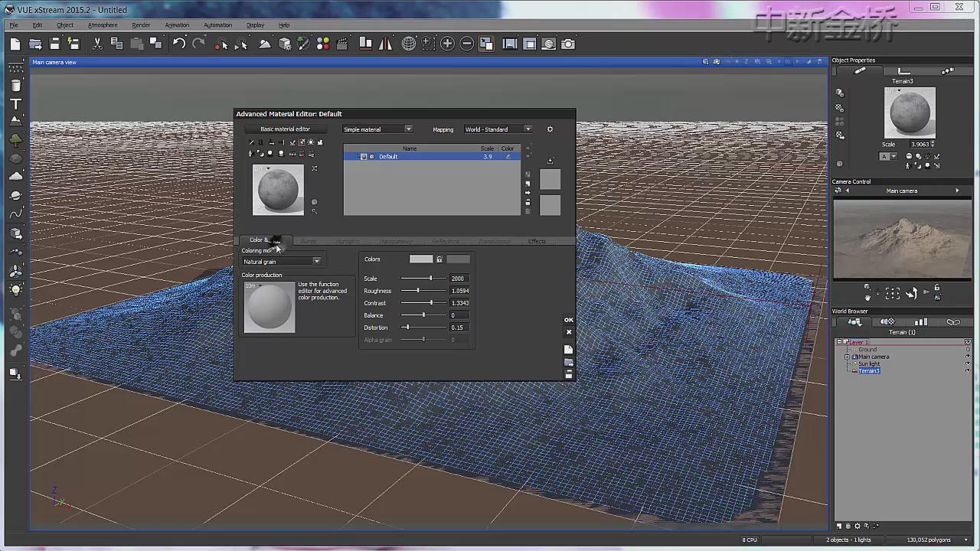Click the Contrast value field 1.3343
This screenshot has height=551, width=980.
coord(460,303)
